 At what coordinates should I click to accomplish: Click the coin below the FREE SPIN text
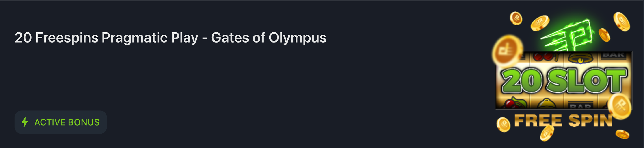(547, 133)
